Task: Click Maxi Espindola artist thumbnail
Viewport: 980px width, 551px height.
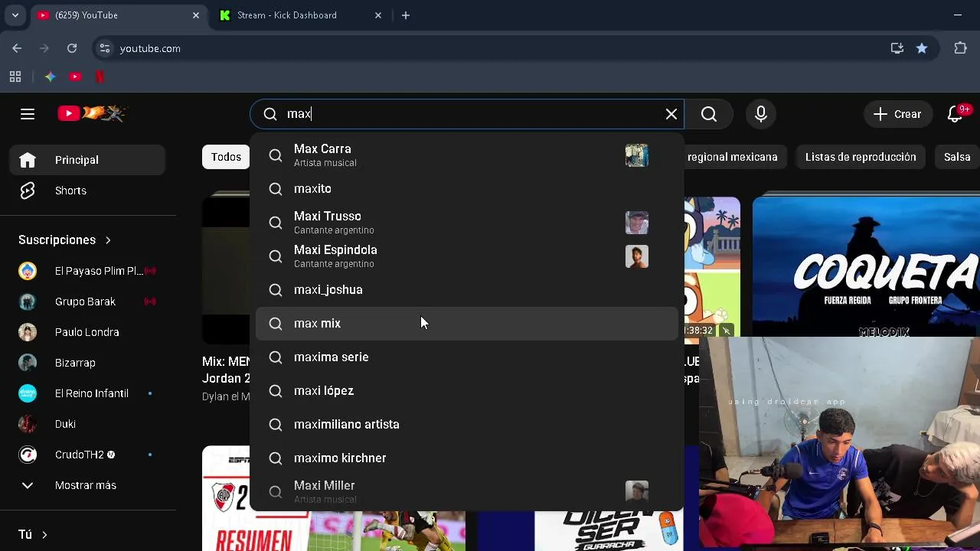Action: (636, 256)
